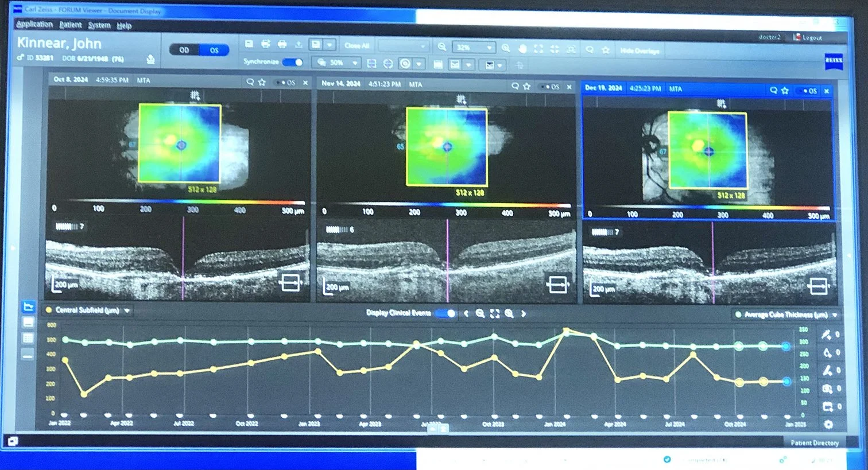
Task: Select the trend chart view icon in left sidebar
Action: (x=28, y=308)
